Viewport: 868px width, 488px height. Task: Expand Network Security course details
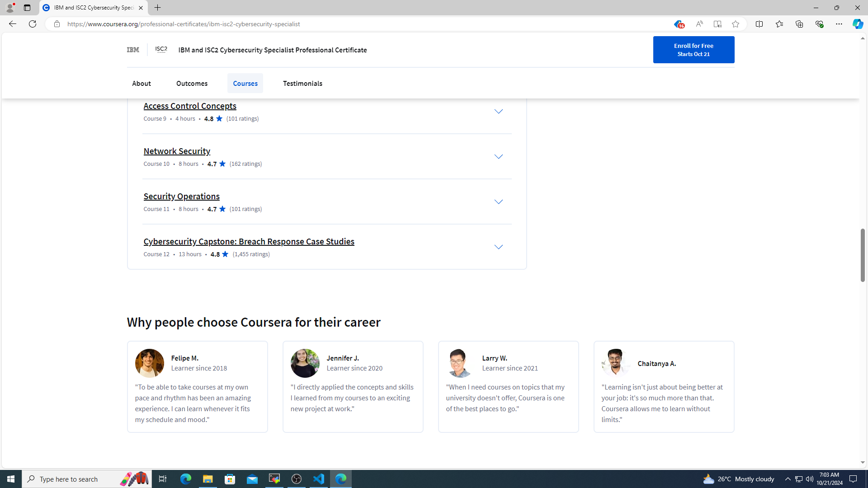click(498, 156)
